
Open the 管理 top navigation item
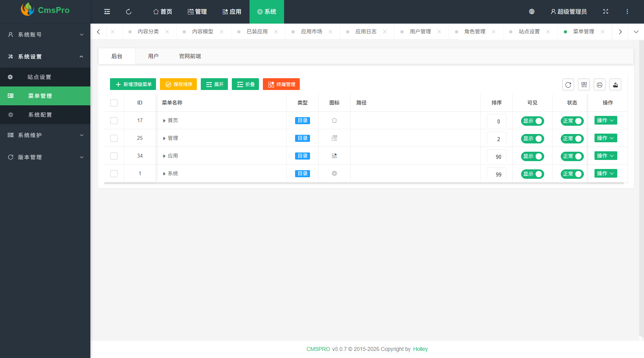point(197,12)
